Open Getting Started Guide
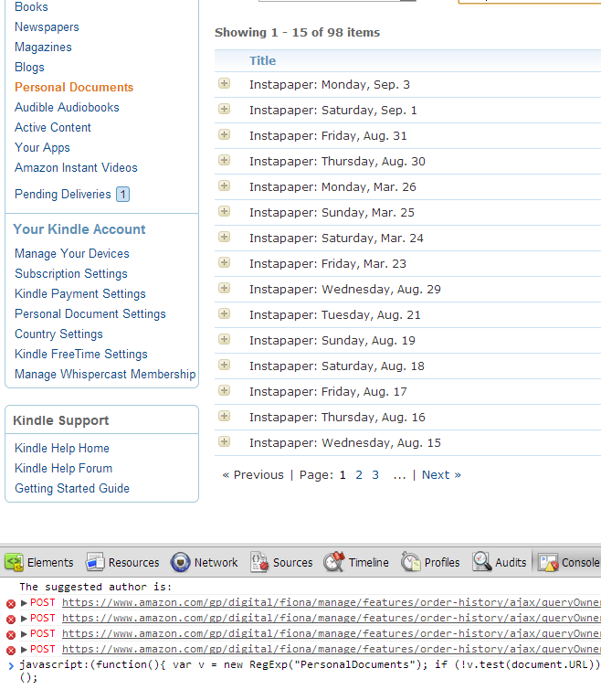Image resolution: width=601 pixels, height=700 pixels. point(72,488)
